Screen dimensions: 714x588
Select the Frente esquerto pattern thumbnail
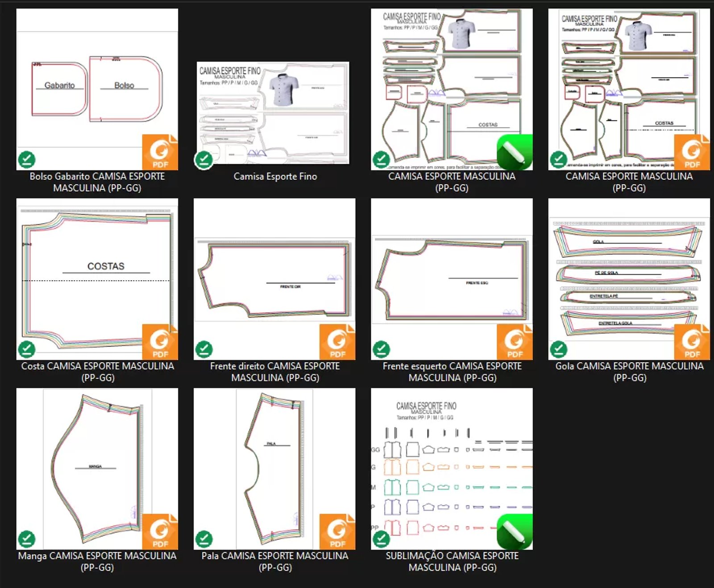pos(452,279)
